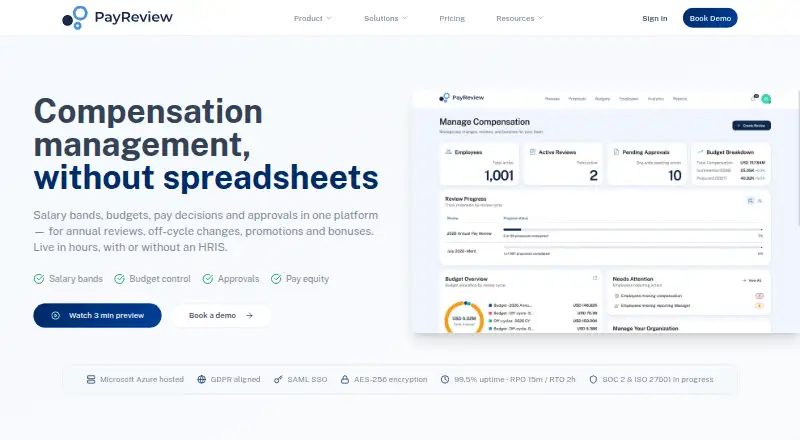
Task: Click the clock icon beside 99.5% uptime
Action: click(x=445, y=379)
